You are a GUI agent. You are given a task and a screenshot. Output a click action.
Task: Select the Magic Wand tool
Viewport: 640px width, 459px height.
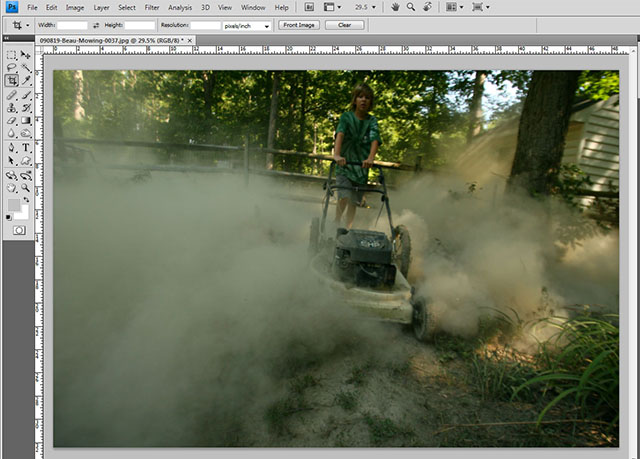pos(26,67)
